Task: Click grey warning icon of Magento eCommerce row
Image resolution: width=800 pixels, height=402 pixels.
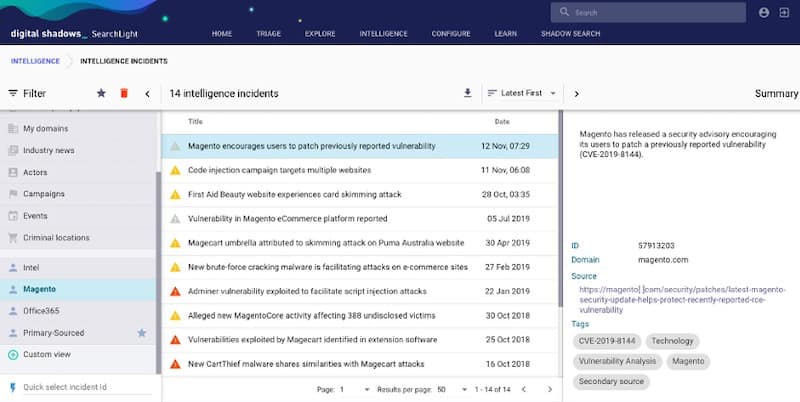Action: pos(175,219)
